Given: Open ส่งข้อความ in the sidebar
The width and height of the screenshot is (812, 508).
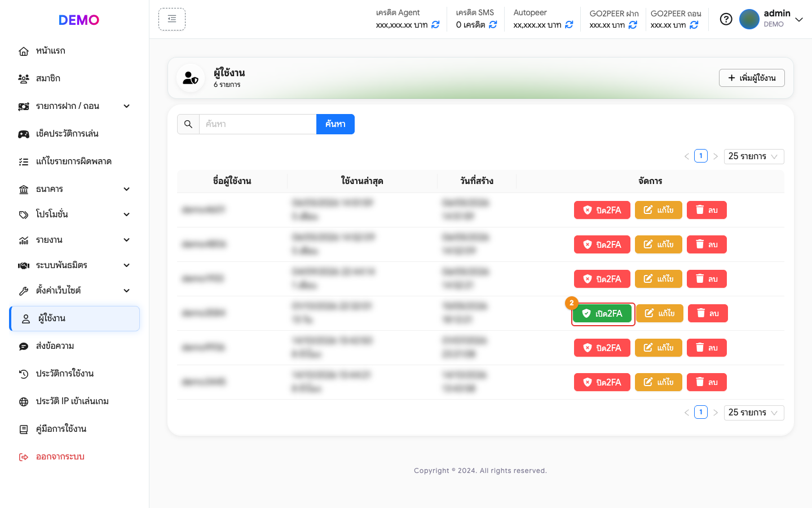Looking at the screenshot, I should point(74,346).
